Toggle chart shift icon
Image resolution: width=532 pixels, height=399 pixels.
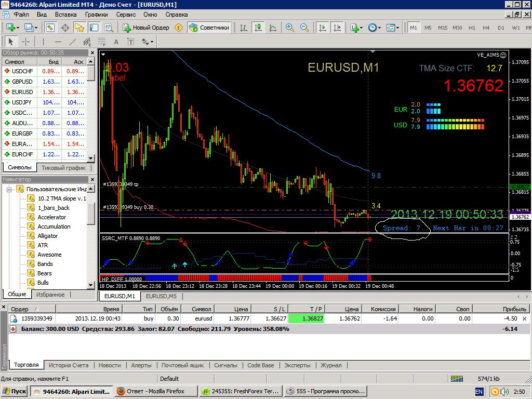(x=337, y=28)
